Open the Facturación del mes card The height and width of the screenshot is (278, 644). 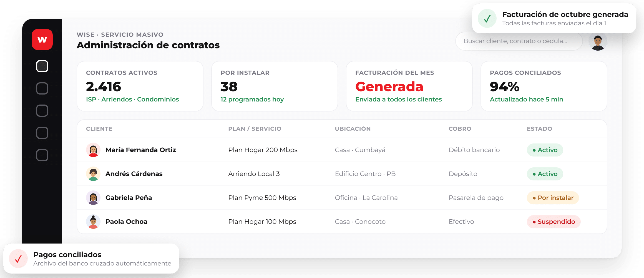point(409,86)
